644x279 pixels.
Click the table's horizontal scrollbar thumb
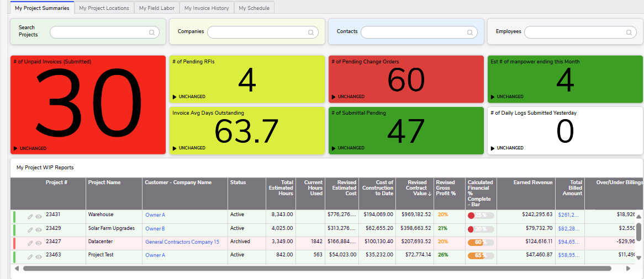317,269
